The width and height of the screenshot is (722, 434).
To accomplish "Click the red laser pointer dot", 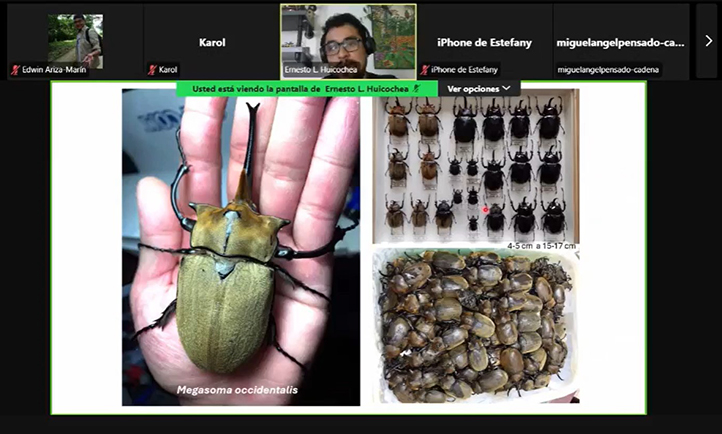I will pos(485,210).
